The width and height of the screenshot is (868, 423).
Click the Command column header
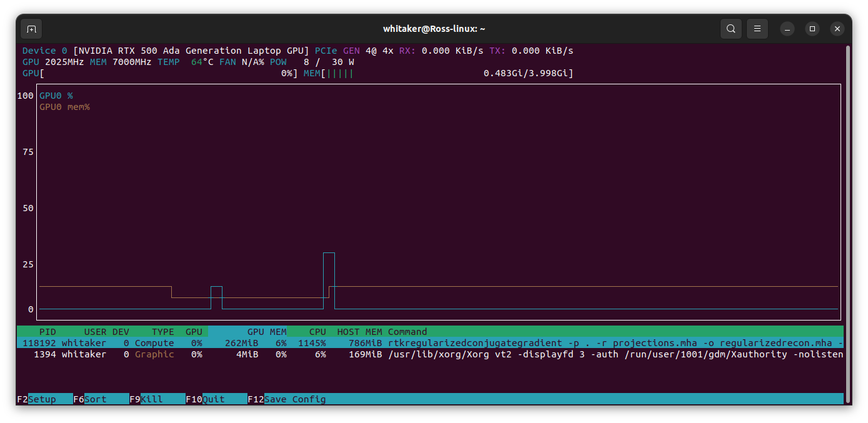(x=407, y=332)
